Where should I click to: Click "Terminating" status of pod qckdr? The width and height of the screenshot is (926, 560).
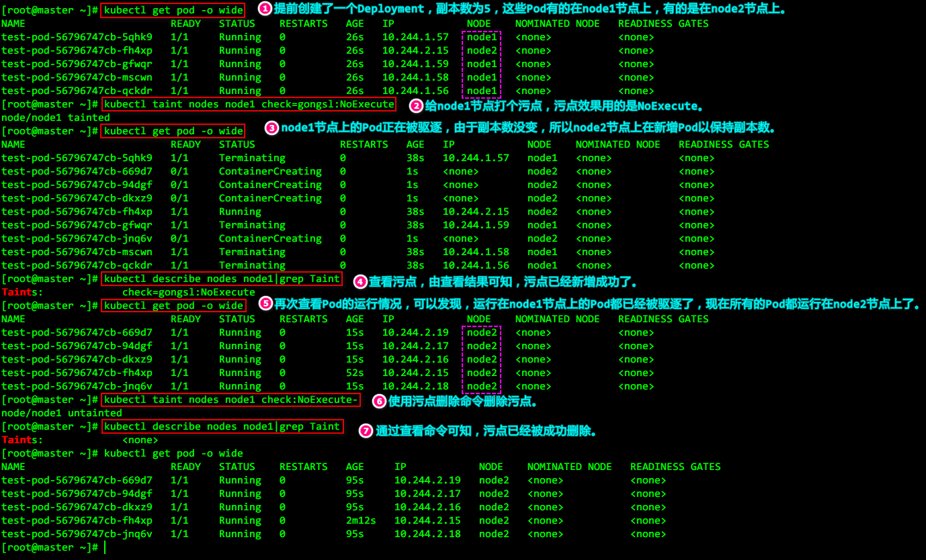pyautogui.click(x=252, y=265)
